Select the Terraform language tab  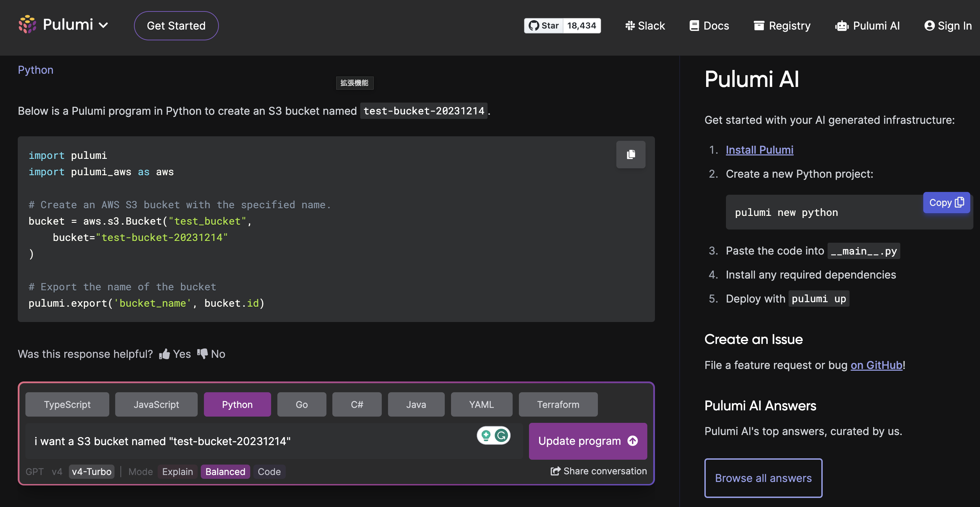pos(558,404)
